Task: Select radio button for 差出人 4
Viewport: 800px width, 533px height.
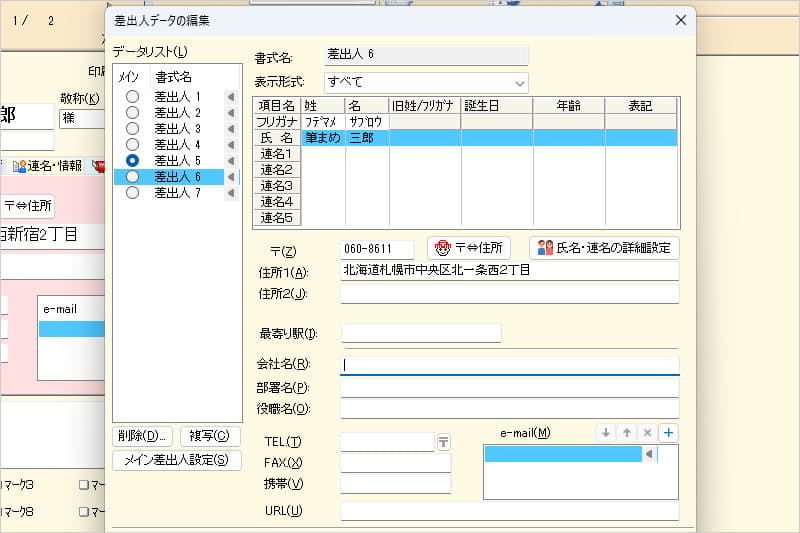Action: coord(132,144)
